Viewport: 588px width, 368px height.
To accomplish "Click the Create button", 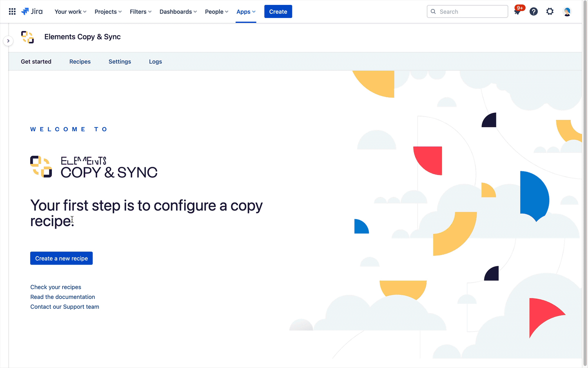I will (x=278, y=11).
